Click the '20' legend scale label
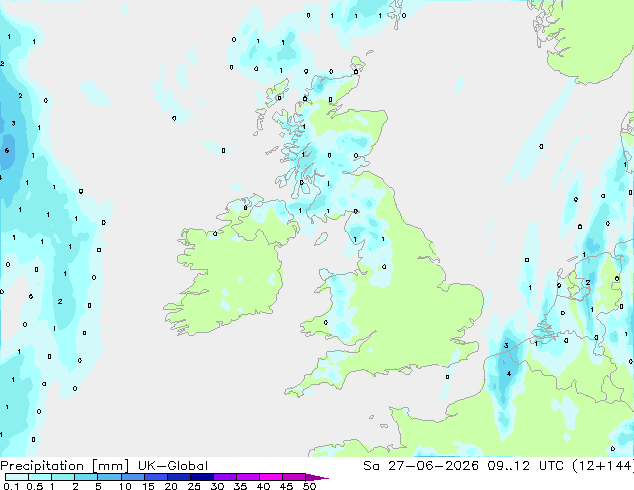 [x=171, y=486]
